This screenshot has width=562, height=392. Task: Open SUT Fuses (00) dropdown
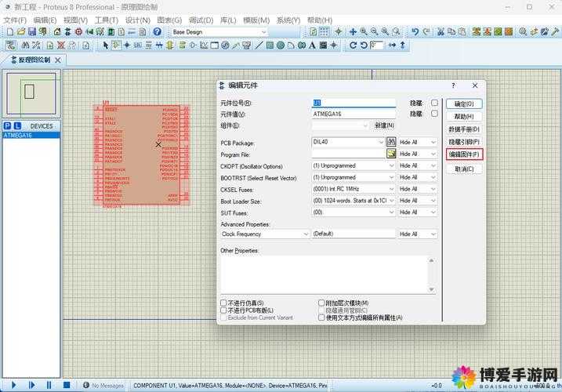391,212
